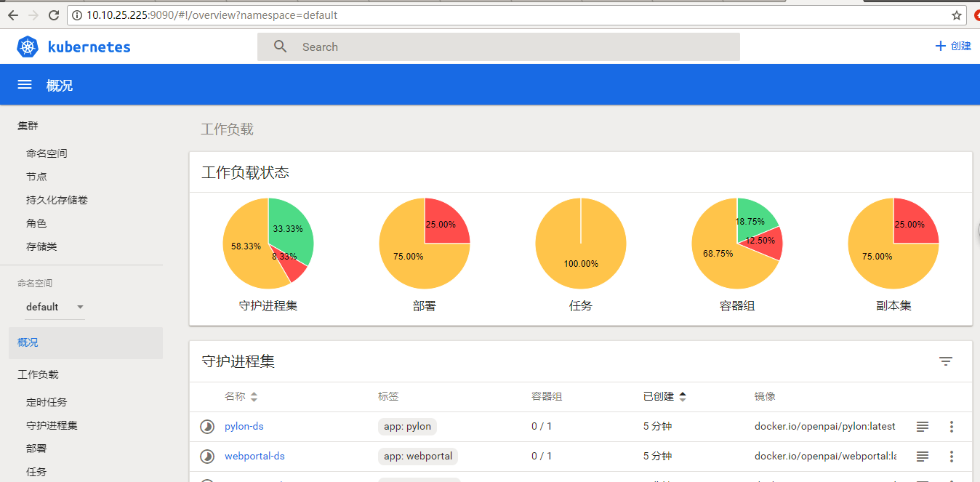Open 工作负载 from the sidebar
980x482 pixels.
[x=38, y=374]
